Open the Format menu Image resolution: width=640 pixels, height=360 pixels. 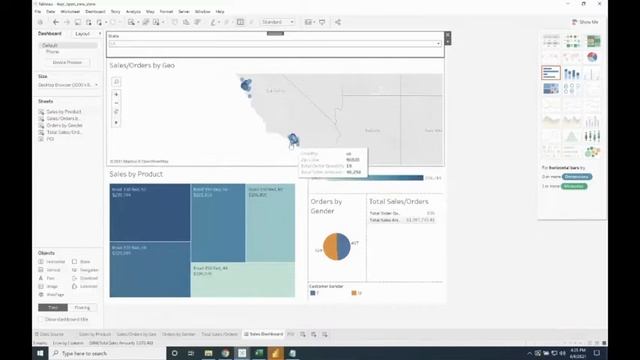[166, 11]
